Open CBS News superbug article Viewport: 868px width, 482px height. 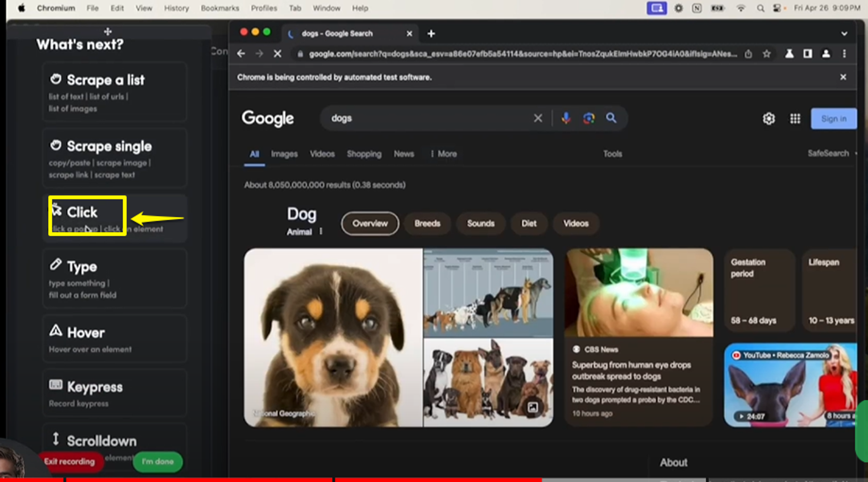[x=639, y=337]
